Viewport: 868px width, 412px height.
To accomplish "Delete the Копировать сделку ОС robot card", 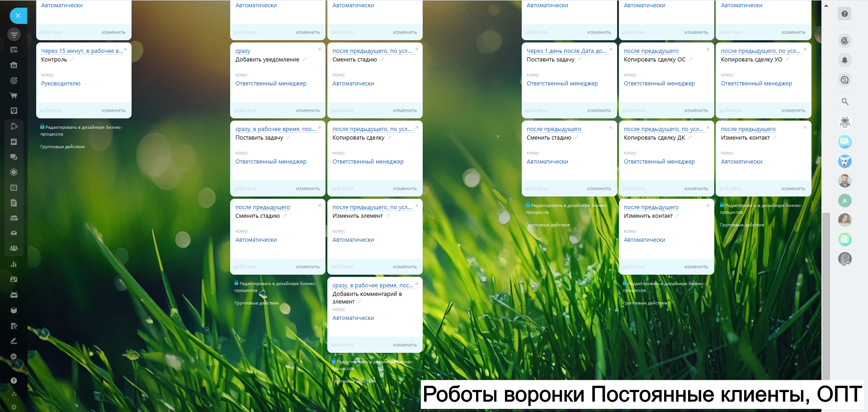I will (708, 49).
